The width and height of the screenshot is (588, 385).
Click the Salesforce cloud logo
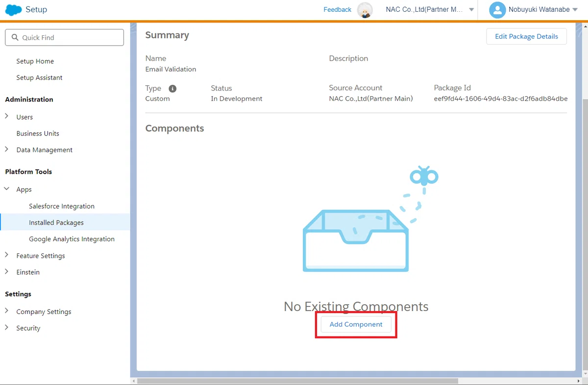point(13,10)
